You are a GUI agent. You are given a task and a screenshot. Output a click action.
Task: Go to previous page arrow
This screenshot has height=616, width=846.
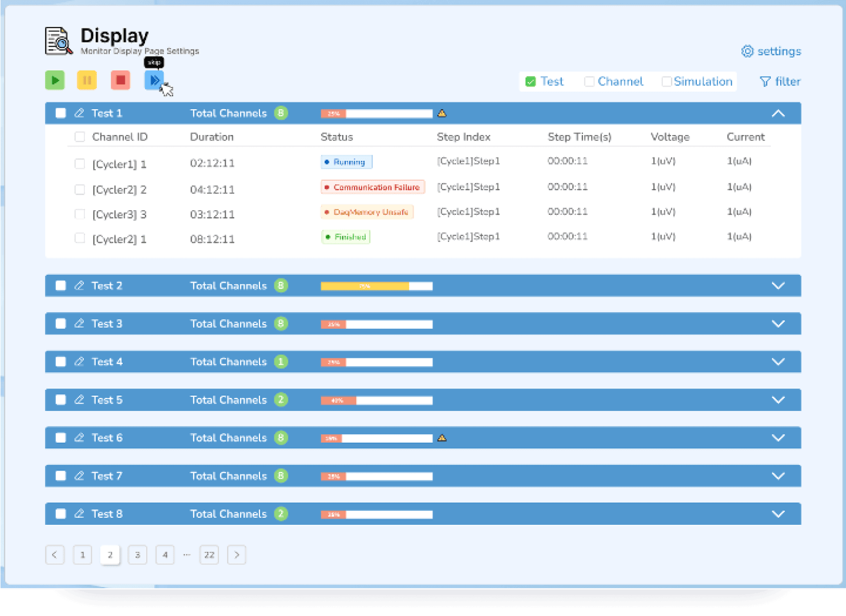point(55,554)
